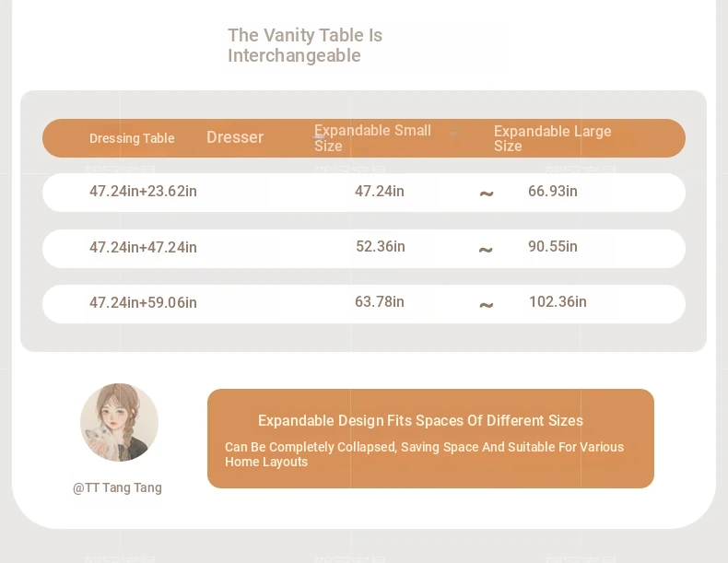Click the 66.93in large size value
This screenshot has width=728, height=563.
[x=553, y=192]
